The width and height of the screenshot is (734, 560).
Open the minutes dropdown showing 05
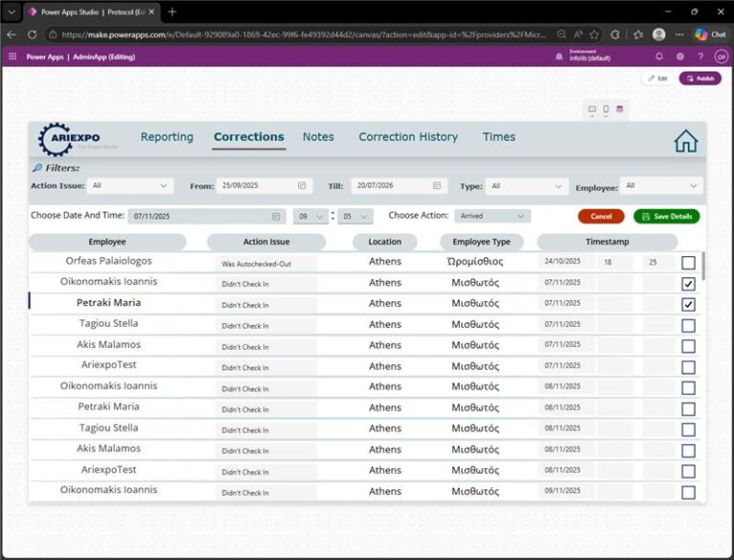[x=356, y=216]
